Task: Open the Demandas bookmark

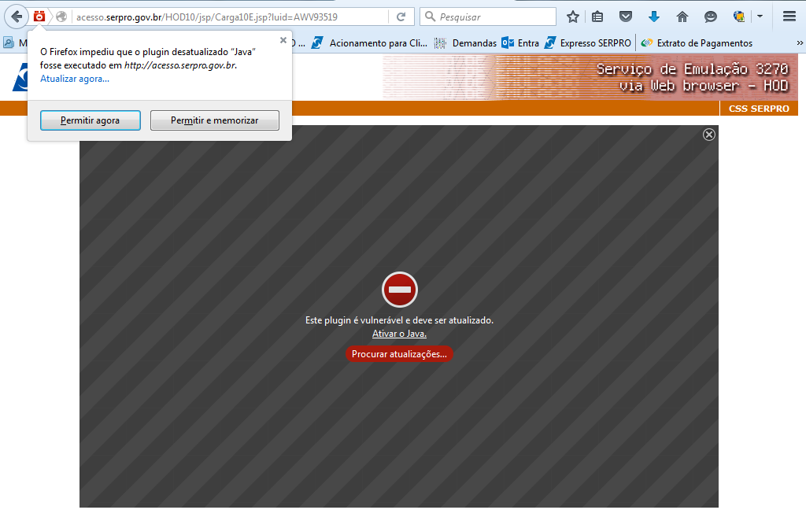Action: [x=466, y=43]
